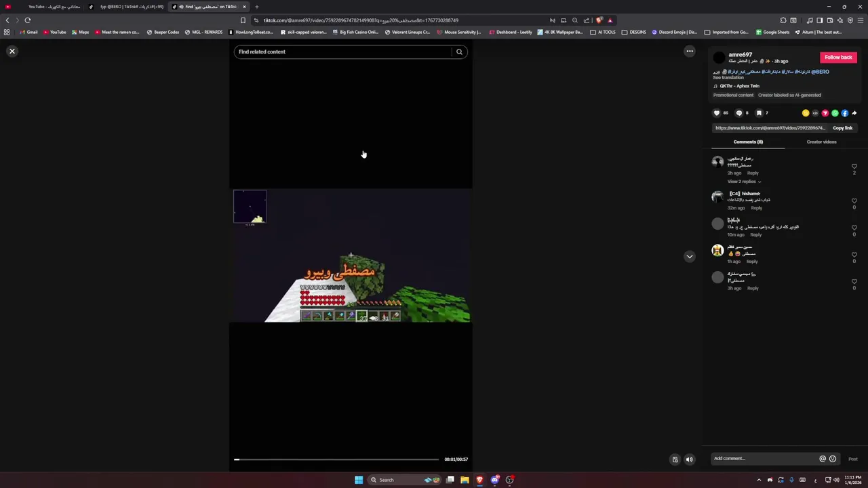Click the Follow back button
Image resolution: width=868 pixels, height=488 pixels.
[x=838, y=58]
